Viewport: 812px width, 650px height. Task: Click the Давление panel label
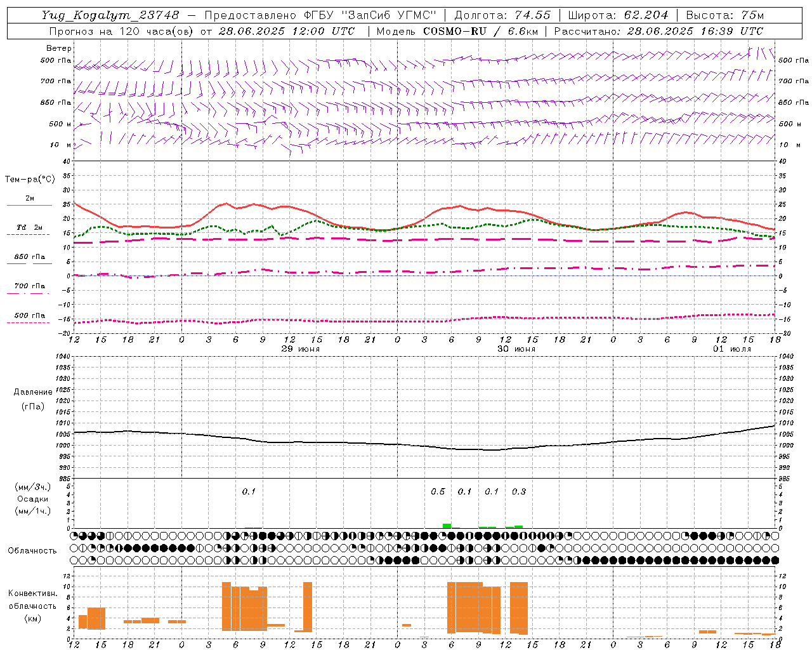(x=33, y=392)
